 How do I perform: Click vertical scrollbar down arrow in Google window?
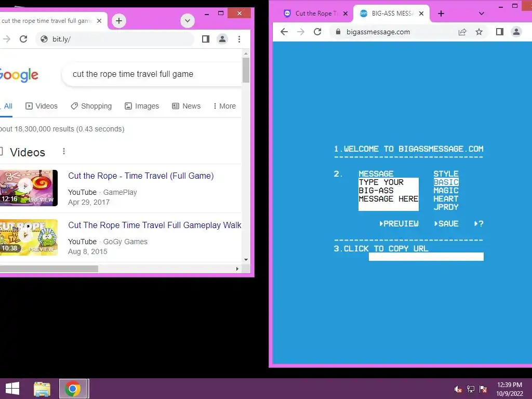[x=246, y=260]
